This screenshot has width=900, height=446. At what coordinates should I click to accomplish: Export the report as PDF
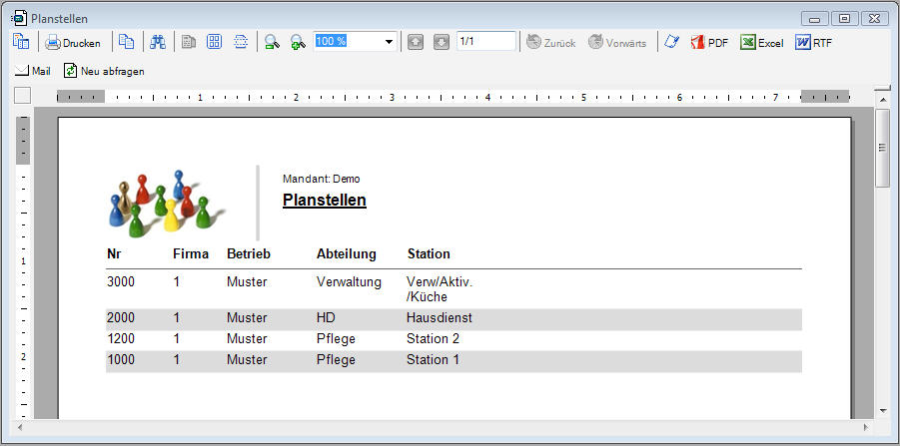pyautogui.click(x=709, y=42)
